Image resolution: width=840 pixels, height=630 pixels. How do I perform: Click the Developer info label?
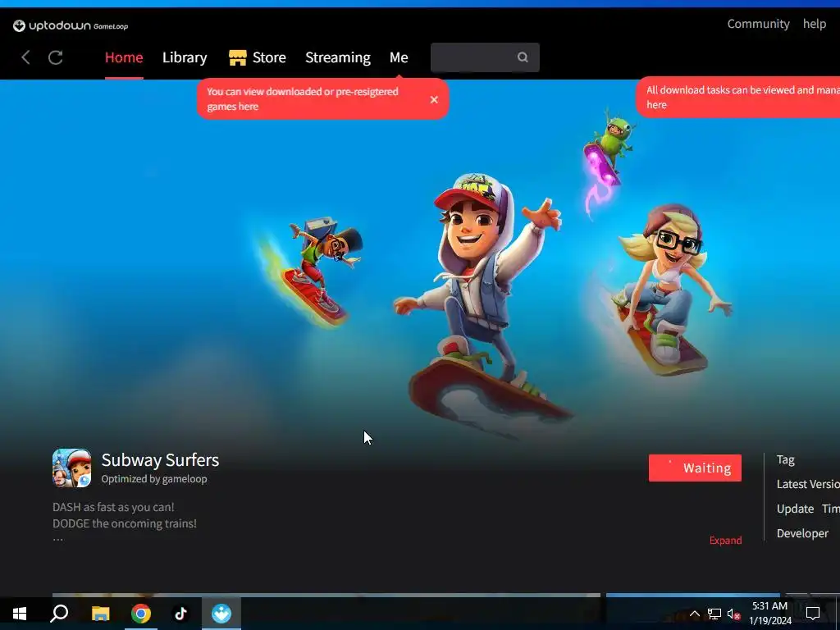click(x=802, y=533)
